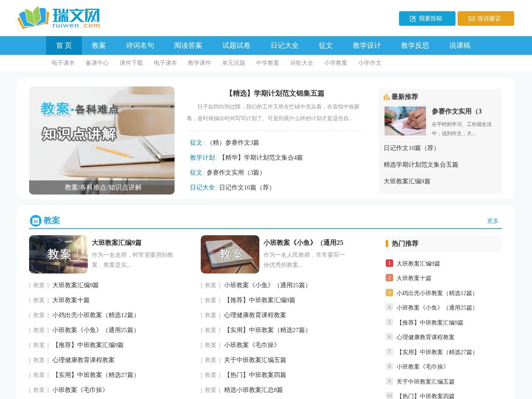Click the orange number 3 rank badge
532x399 pixels.
click(389, 293)
